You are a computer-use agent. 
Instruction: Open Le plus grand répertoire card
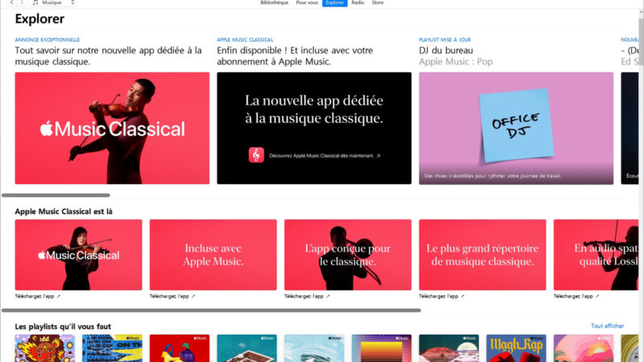pos(482,255)
